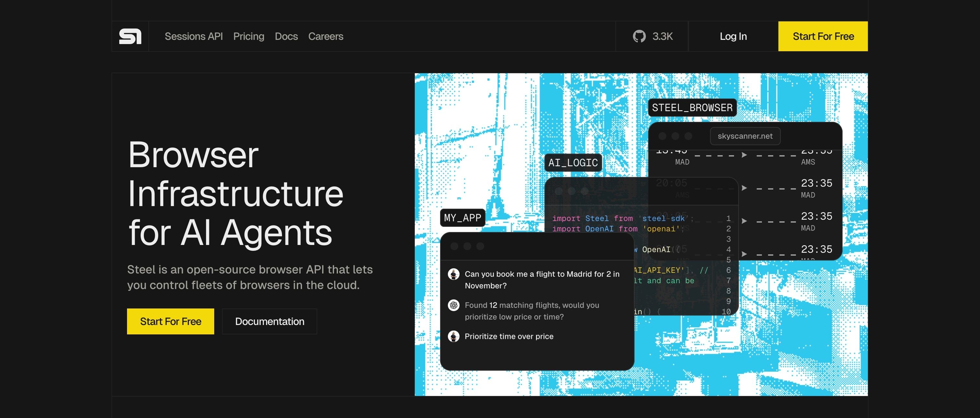Click the AI_LOGIC label

(x=573, y=163)
